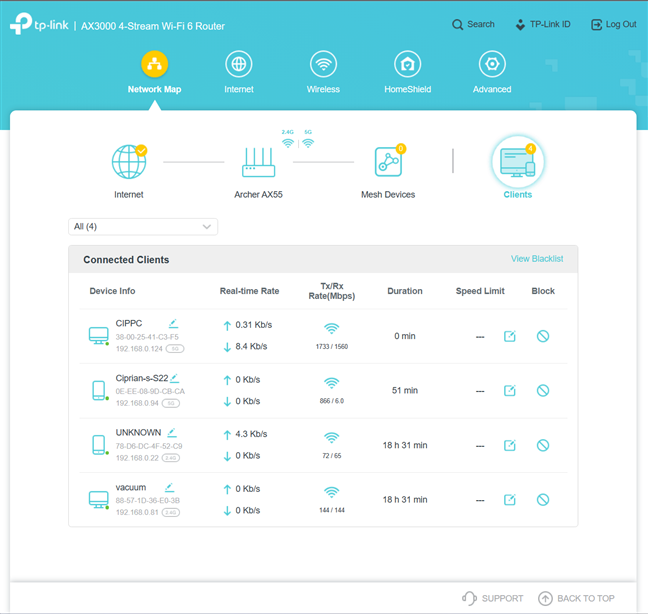Click BACK TO TOP button
648x614 pixels.
576,598
